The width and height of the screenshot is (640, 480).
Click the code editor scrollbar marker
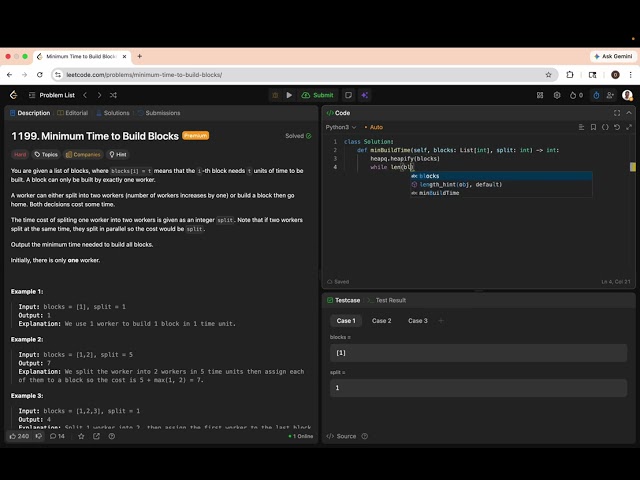point(633,167)
